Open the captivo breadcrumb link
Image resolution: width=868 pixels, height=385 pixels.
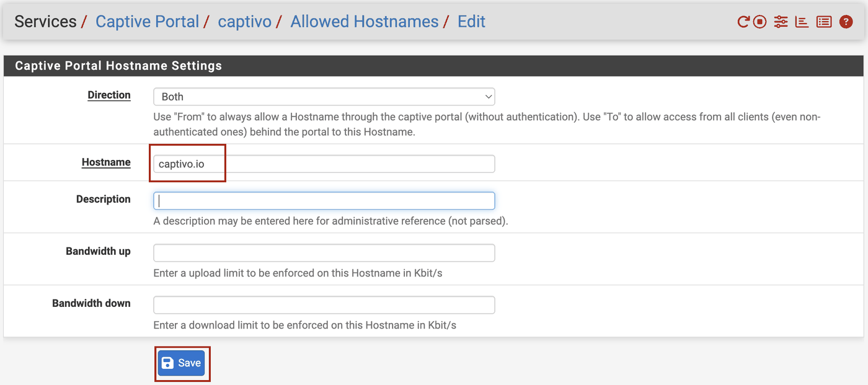[245, 22]
